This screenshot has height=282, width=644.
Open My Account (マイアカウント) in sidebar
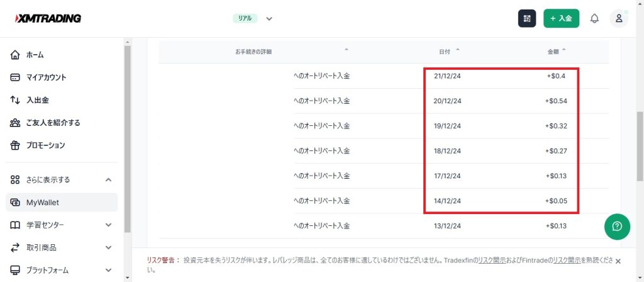pyautogui.click(x=45, y=77)
